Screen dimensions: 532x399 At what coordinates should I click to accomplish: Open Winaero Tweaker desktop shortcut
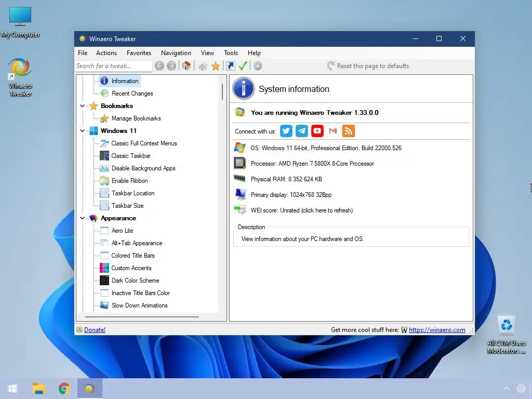point(20,77)
